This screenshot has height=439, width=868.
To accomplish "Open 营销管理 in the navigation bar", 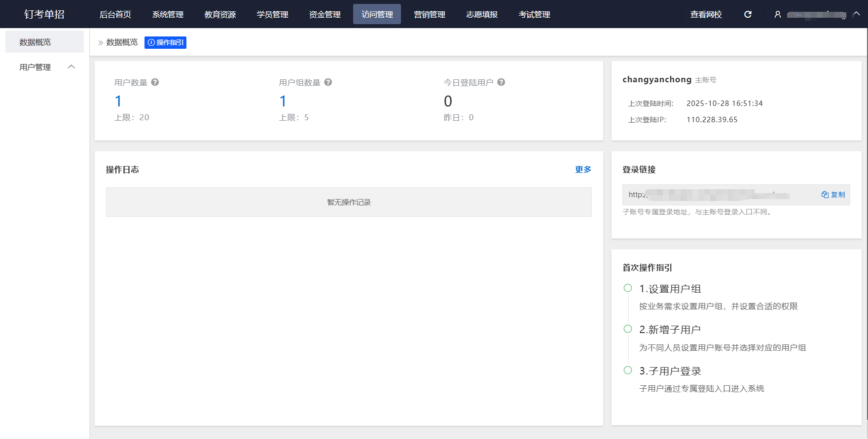I will coord(430,14).
